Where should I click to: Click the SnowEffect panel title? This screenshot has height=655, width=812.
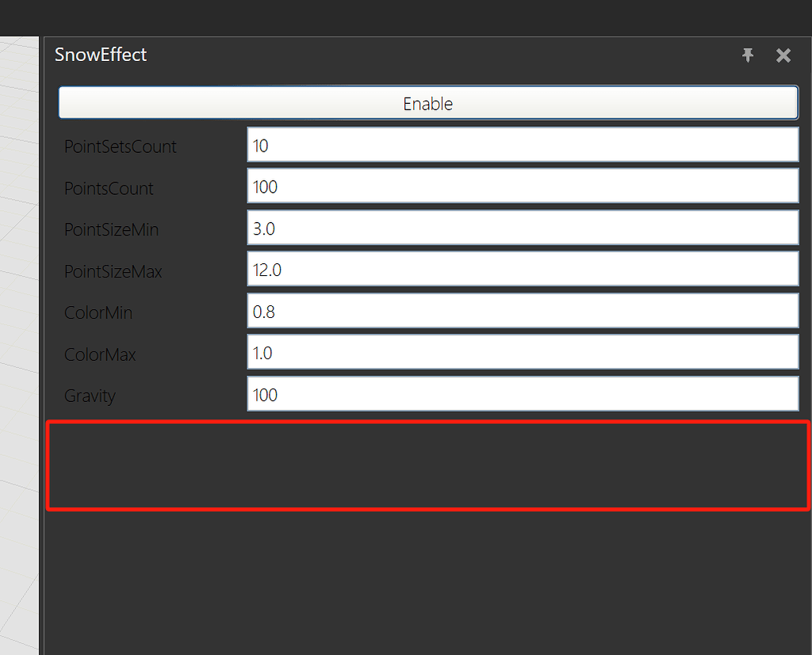pos(100,55)
